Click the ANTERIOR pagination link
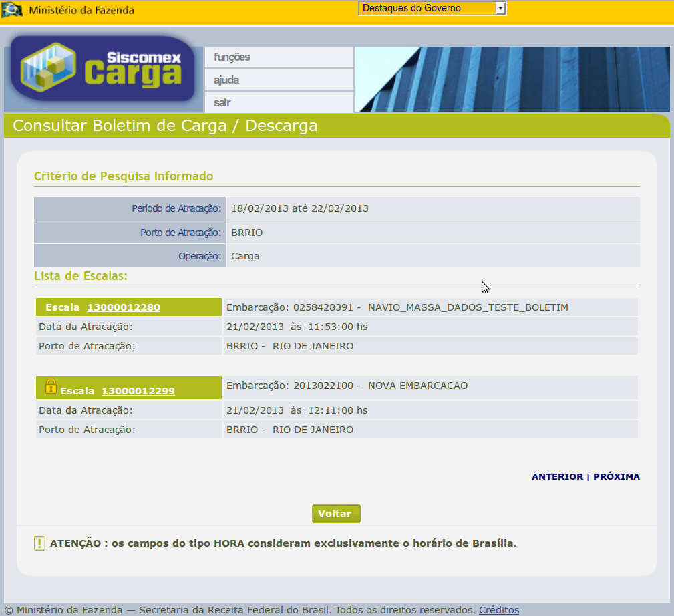Viewport: 674px width, 616px height. point(558,476)
